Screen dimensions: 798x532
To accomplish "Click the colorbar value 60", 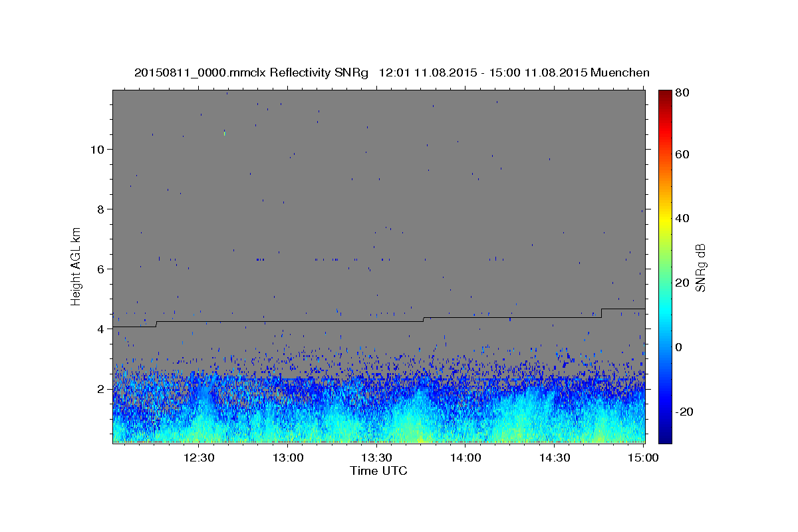I will click(x=682, y=154).
